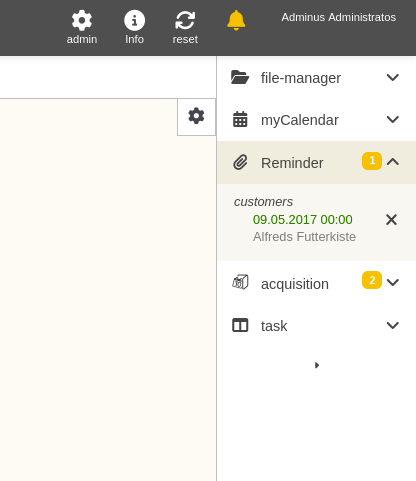Click the myCalendar calendar icon
This screenshot has height=481, width=416.
click(x=240, y=119)
